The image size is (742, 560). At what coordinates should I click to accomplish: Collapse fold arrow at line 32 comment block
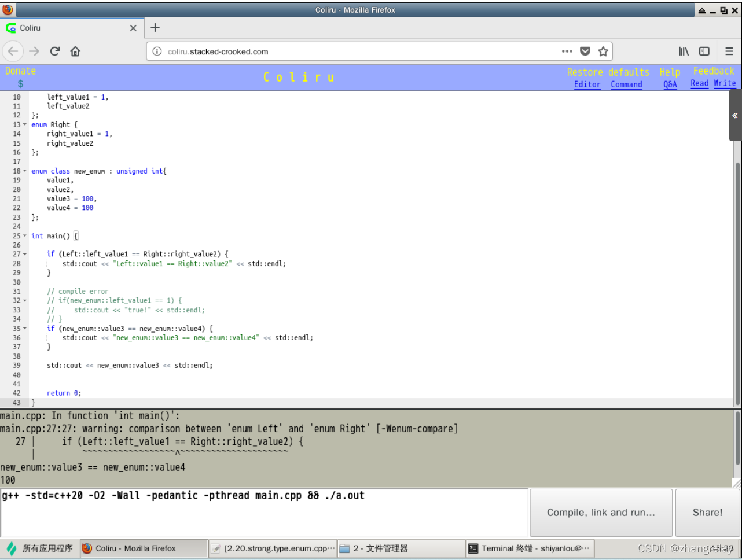tap(25, 301)
